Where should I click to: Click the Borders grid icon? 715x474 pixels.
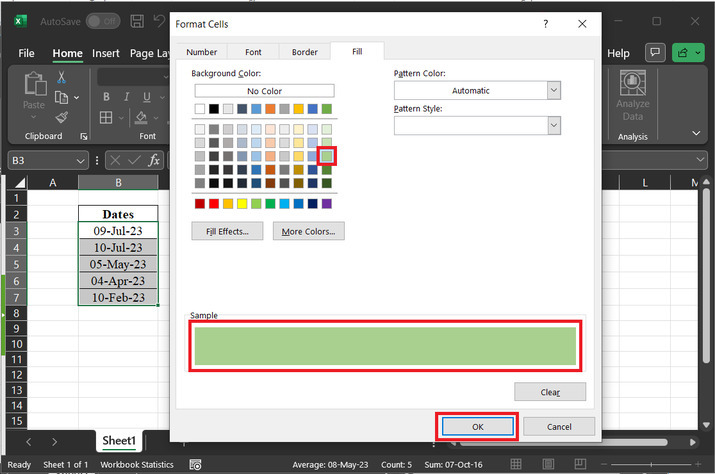pyautogui.click(x=106, y=118)
